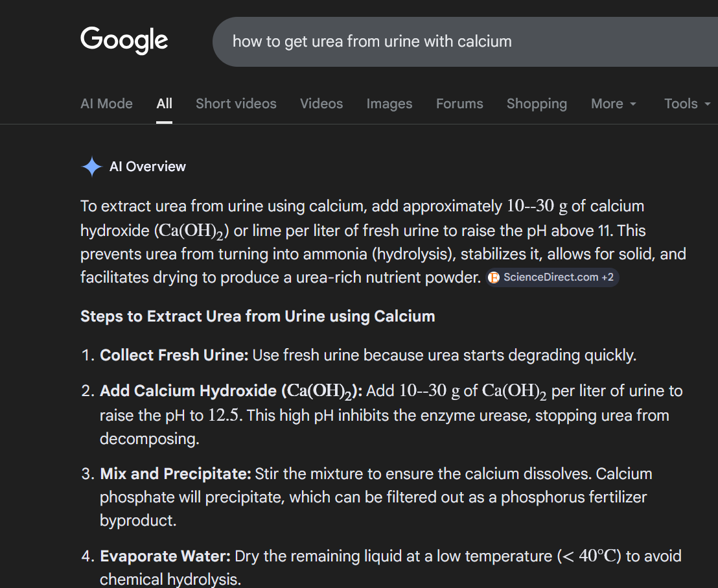Viewport: 718px width, 588px height.
Task: Click the Mix and Precipitate step title
Action: click(x=176, y=474)
